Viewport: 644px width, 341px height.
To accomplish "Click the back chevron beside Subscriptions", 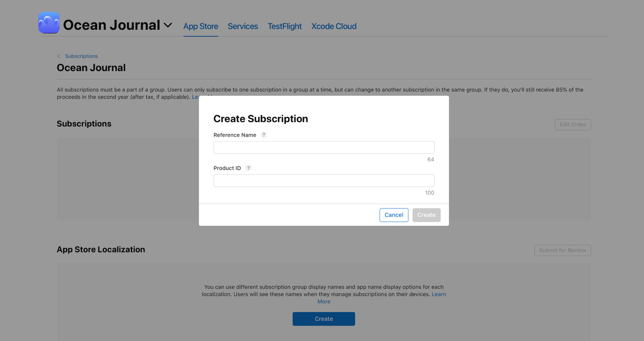I will click(59, 56).
